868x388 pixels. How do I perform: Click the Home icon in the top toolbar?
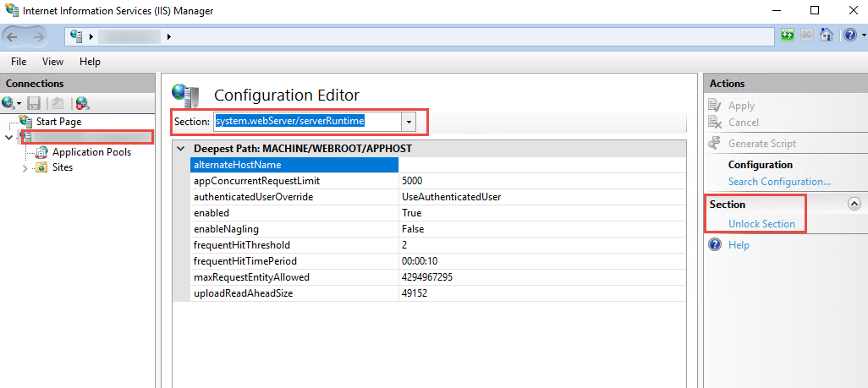click(x=827, y=36)
